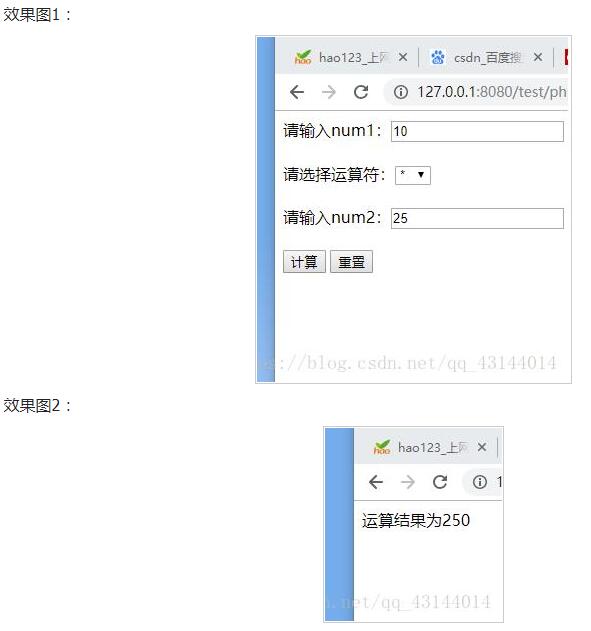Click forward arrow in result page browser
The image size is (591, 631).
[408, 482]
